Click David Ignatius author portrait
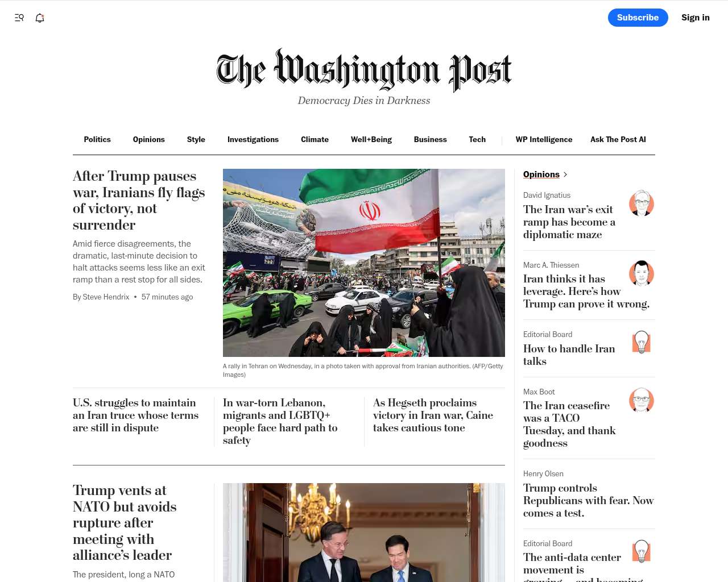The height and width of the screenshot is (582, 728). tap(642, 203)
